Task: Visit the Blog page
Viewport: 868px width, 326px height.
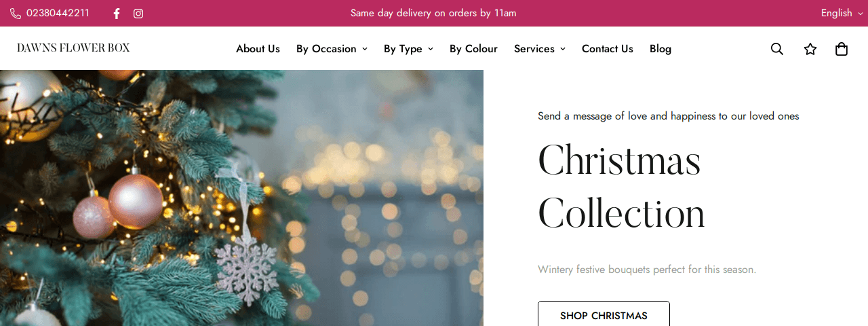Action: (660, 49)
